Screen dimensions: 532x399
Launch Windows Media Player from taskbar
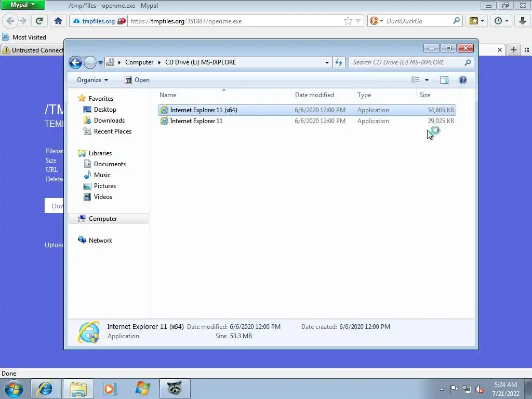pos(110,389)
